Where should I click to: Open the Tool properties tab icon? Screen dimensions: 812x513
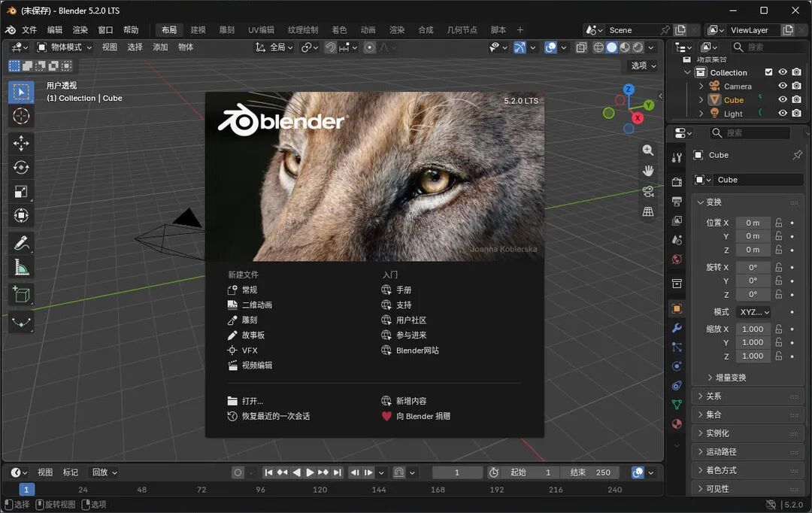coord(677,157)
